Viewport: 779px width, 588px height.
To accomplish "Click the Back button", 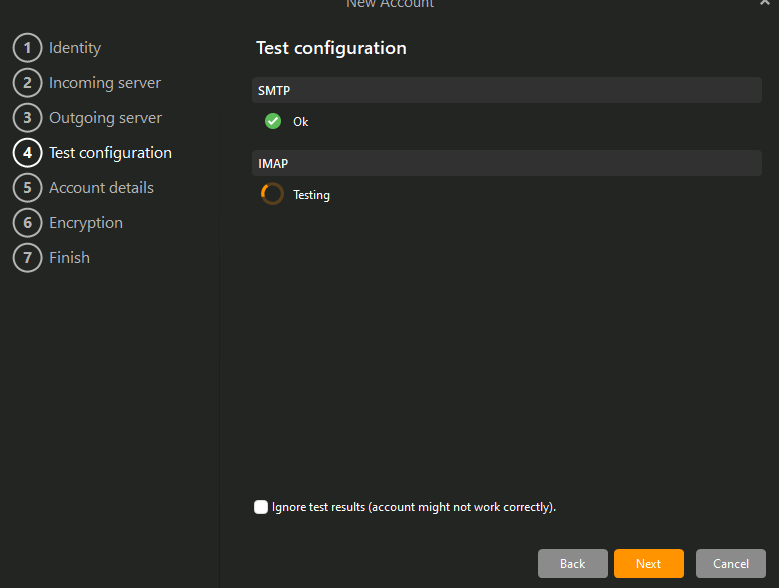I will point(572,564).
